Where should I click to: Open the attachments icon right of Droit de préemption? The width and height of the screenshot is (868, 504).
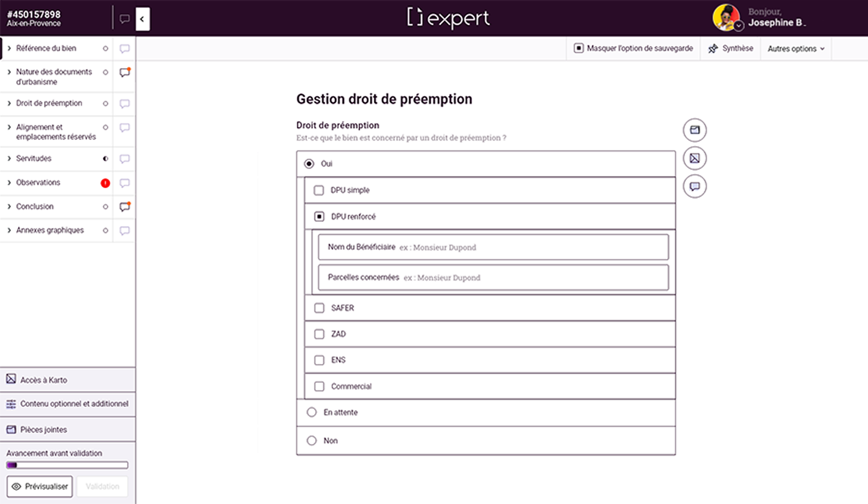pos(695,130)
